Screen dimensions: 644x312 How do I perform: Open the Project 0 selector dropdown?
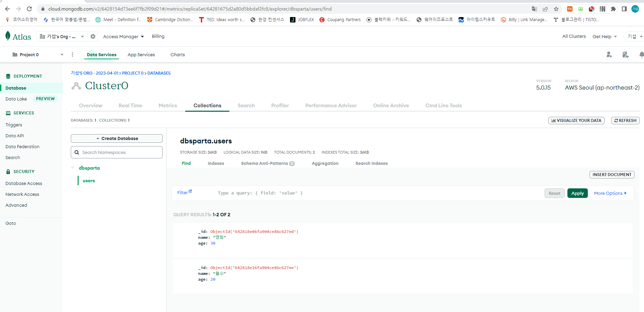(38, 54)
